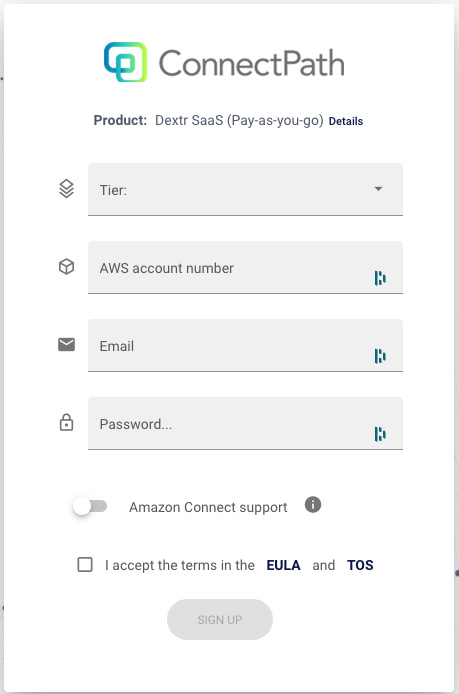
Task: Click the padlock icon beside Password
Action: coord(66,422)
